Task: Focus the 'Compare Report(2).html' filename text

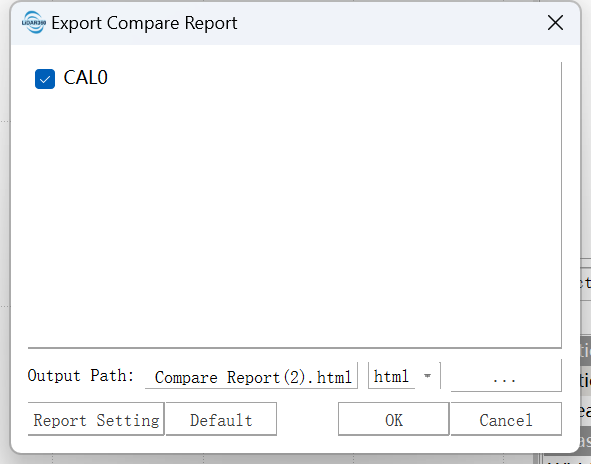Action: pos(253,377)
